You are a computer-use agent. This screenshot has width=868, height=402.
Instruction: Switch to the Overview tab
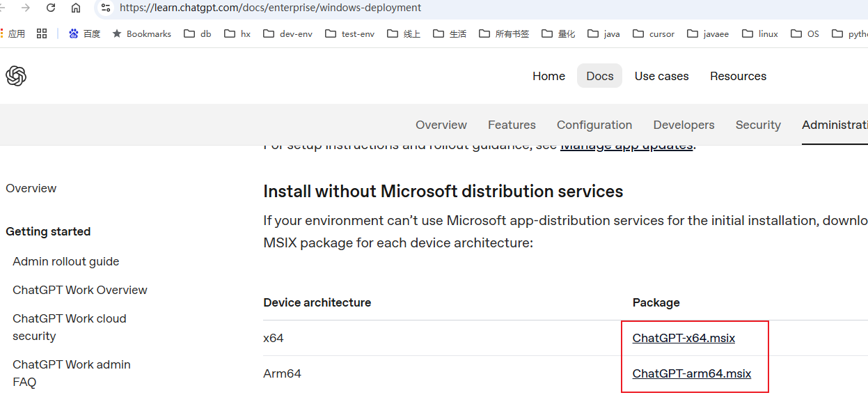[441, 125]
